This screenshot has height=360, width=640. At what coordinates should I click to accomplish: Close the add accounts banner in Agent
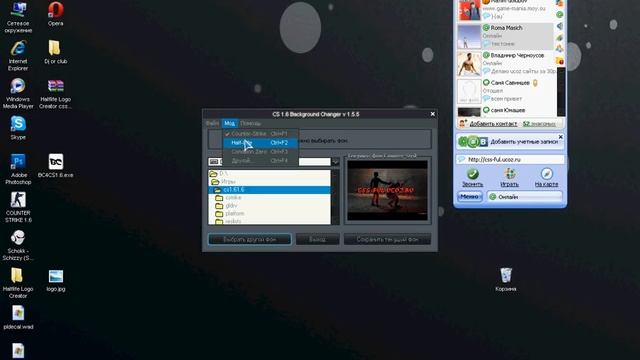(x=560, y=137)
